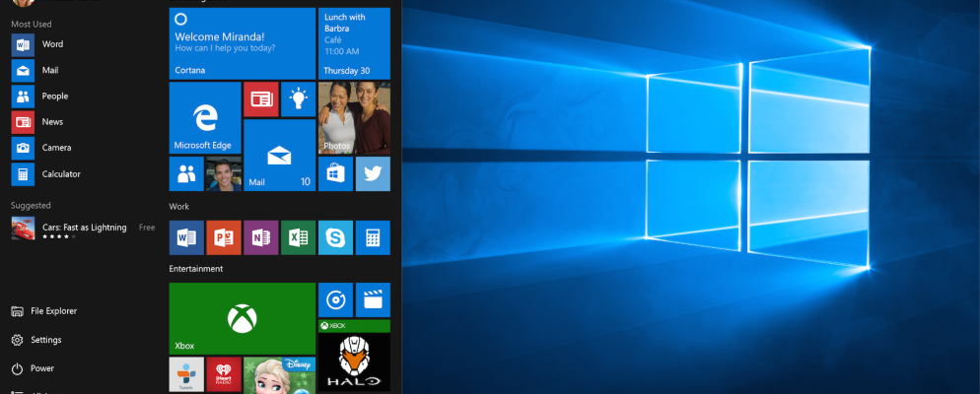Open the red News tile
This screenshot has width=980, height=394.
pyautogui.click(x=260, y=99)
